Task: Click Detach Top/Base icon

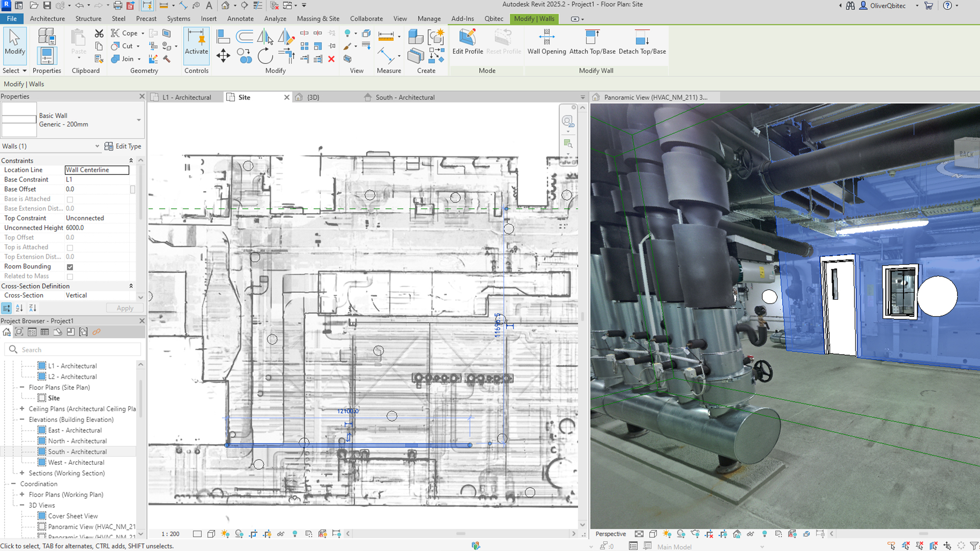Action: point(642,41)
